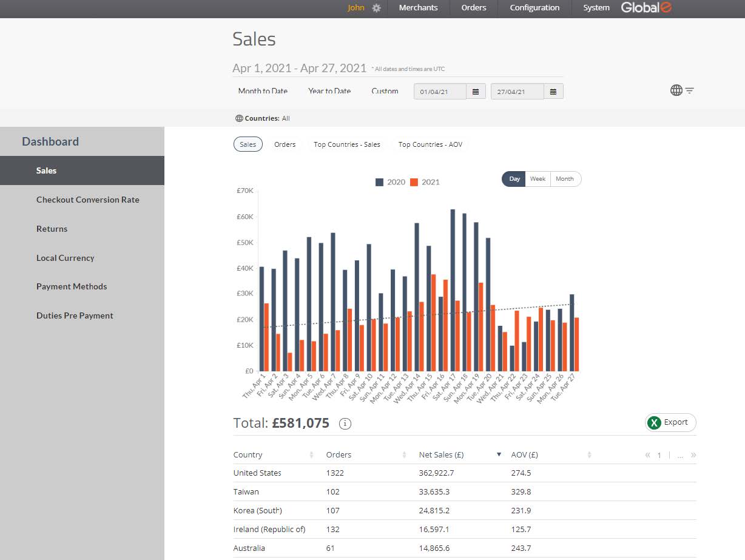Toggle the 2020 legend series
745x560 pixels.
click(390, 182)
